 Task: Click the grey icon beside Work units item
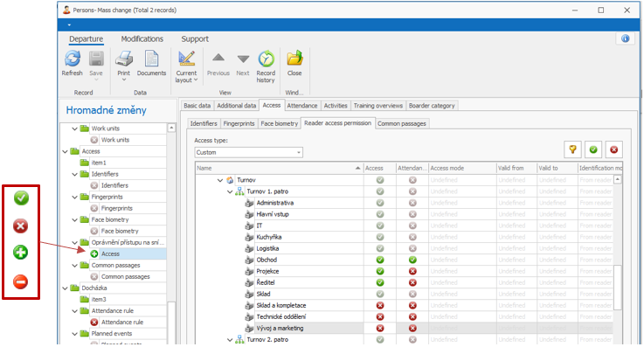94,140
